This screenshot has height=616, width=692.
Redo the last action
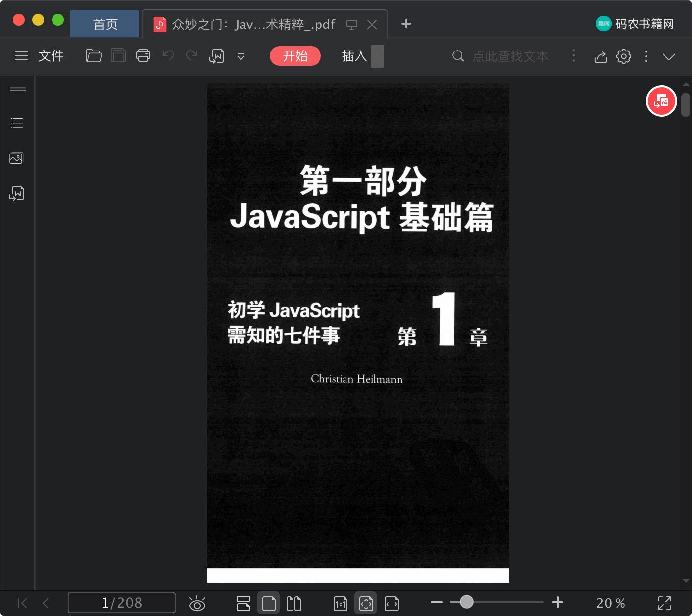click(x=192, y=55)
